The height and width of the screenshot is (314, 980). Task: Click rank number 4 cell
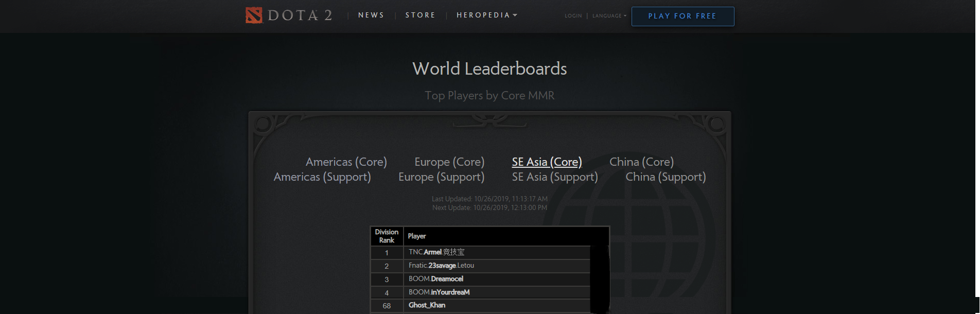point(387,293)
